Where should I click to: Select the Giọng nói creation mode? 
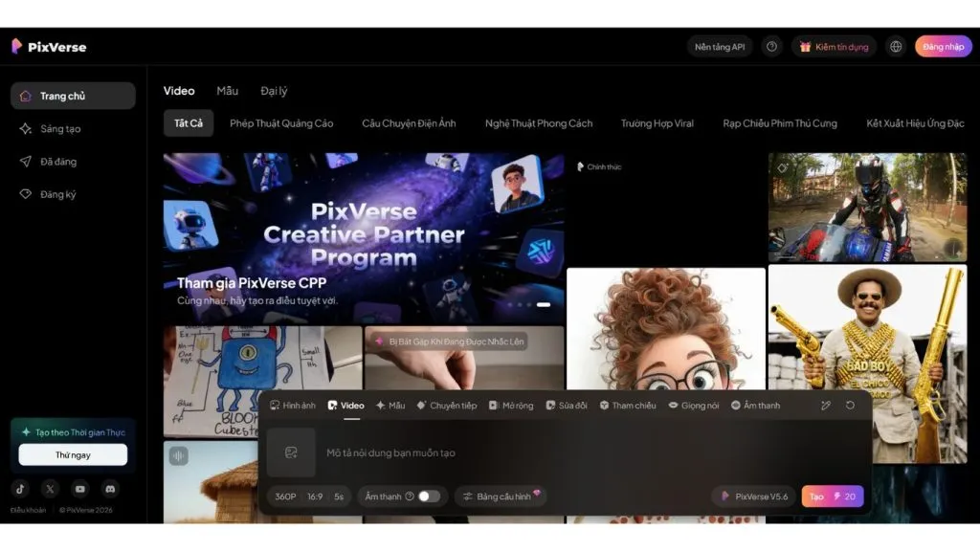point(694,406)
